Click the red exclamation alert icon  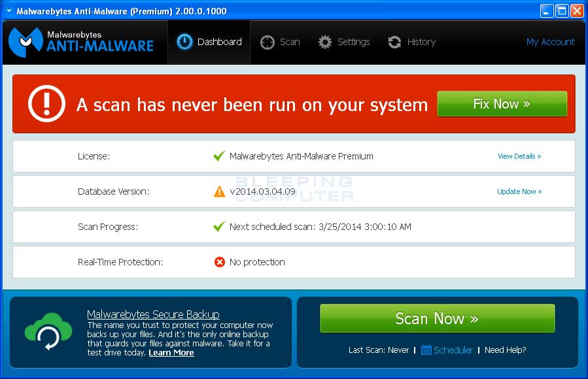tap(46, 104)
